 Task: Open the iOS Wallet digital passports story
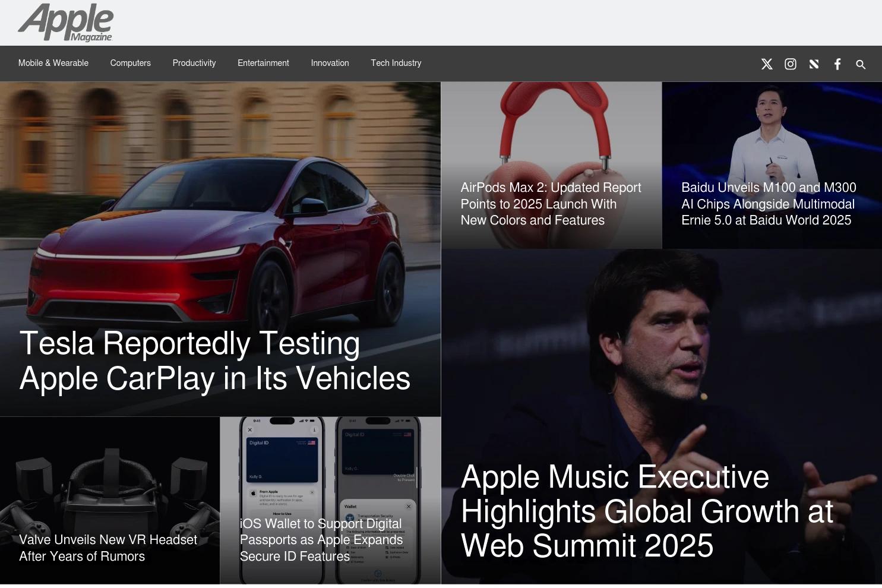(321, 539)
